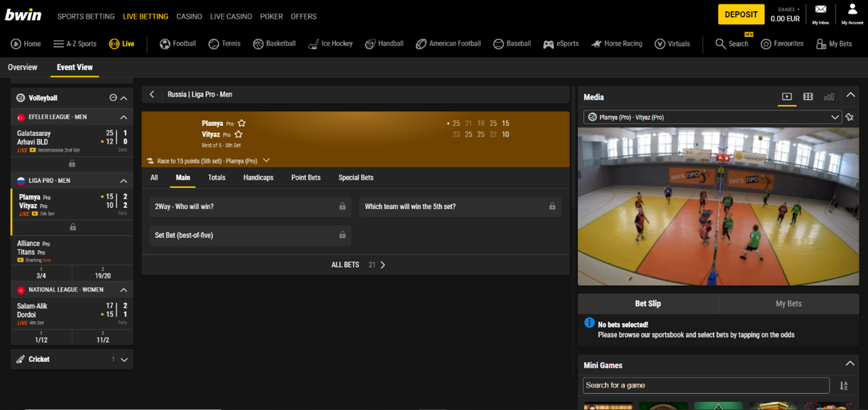Collapse National League - Women group
This screenshot has height=410, width=868.
coord(124,290)
